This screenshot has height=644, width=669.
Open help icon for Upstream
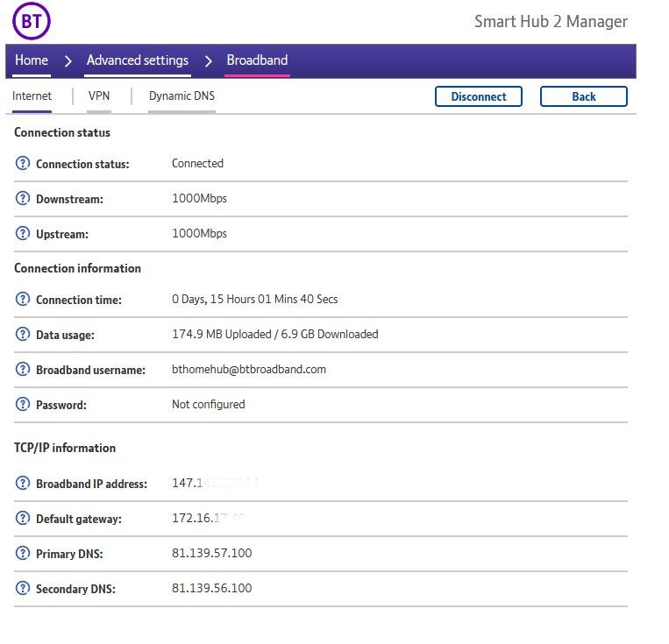[23, 234]
